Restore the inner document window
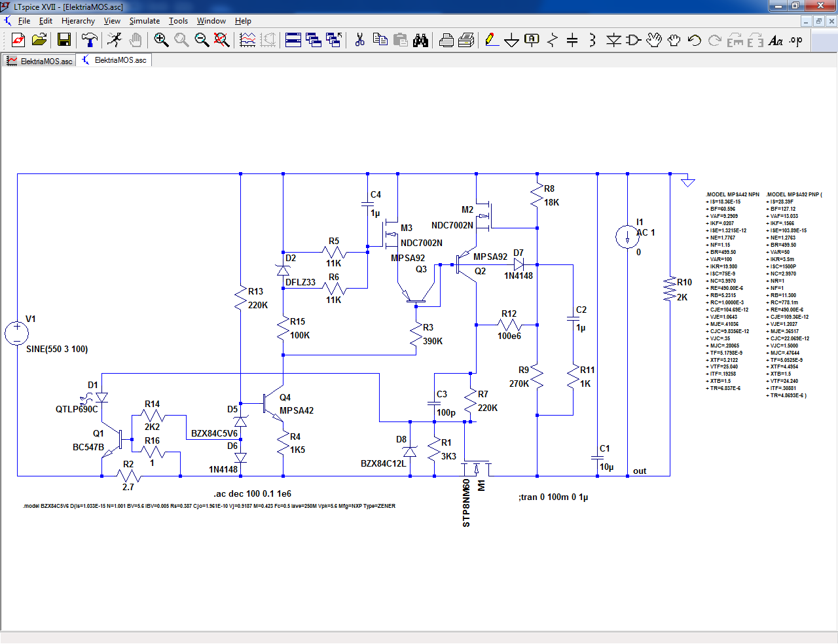Image resolution: width=838 pixels, height=644 pixels. pos(818,21)
